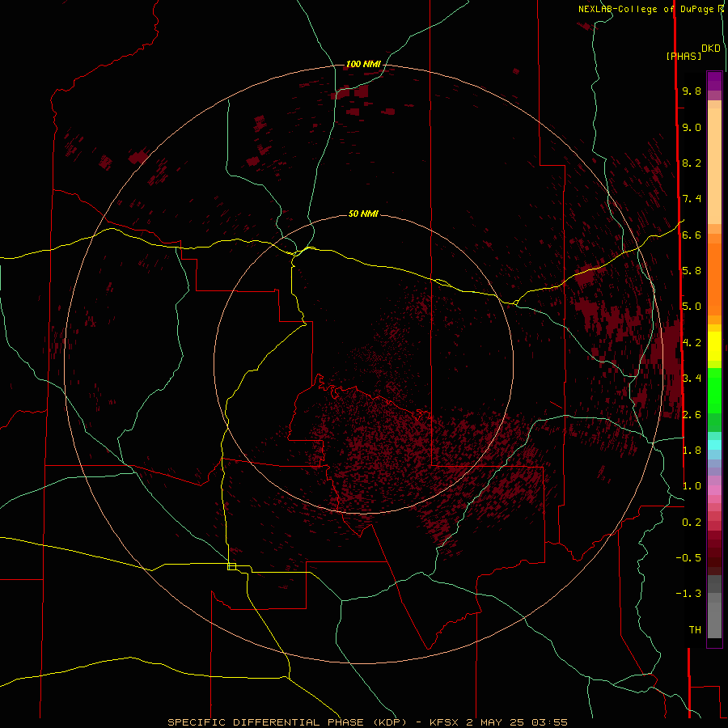This screenshot has height=728, width=728.
Task: Click the 100 NMI range ring label
Action: (363, 64)
